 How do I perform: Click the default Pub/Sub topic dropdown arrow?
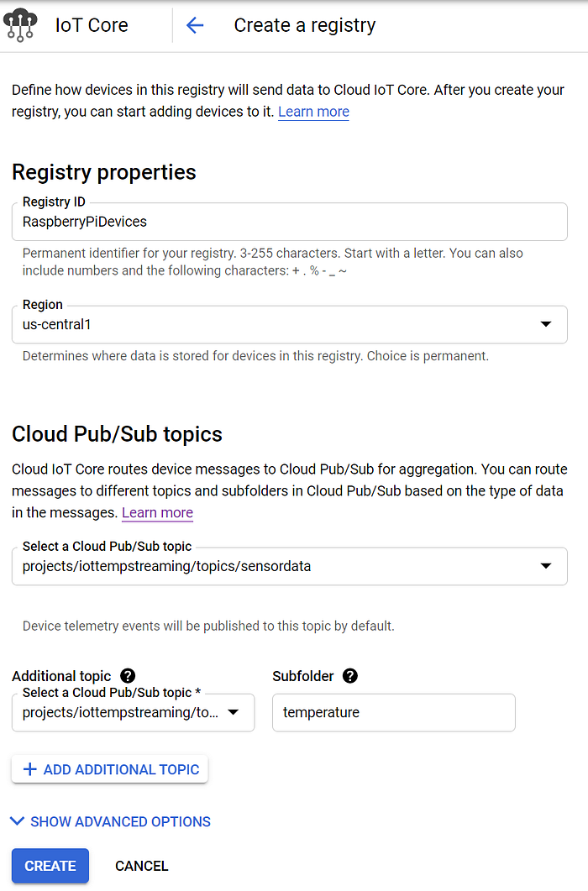546,566
